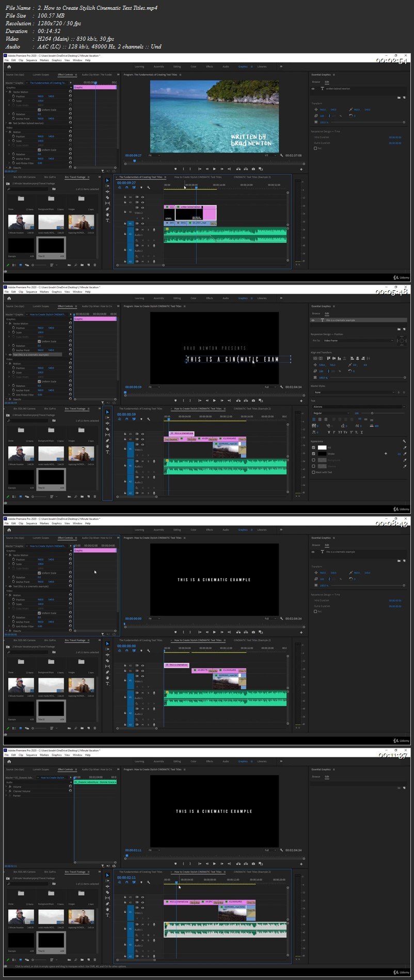The width and height of the screenshot is (414, 980).
Task: Open program monitor settings wrench, 00:11:37 frame
Action: point(281,850)
